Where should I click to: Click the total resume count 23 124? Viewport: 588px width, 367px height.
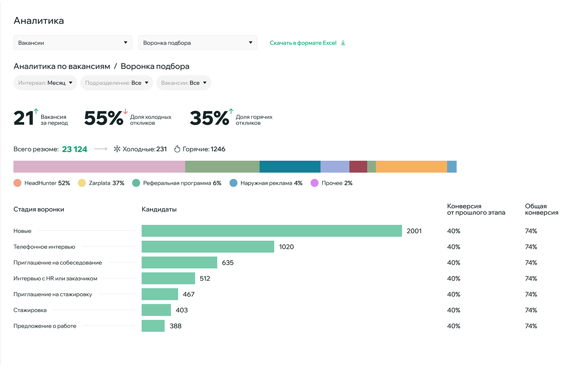tap(75, 149)
